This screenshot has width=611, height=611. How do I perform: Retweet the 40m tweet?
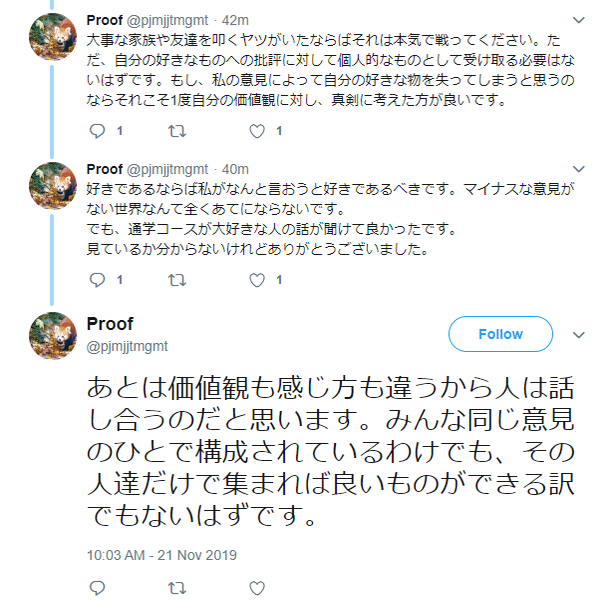[x=178, y=280]
